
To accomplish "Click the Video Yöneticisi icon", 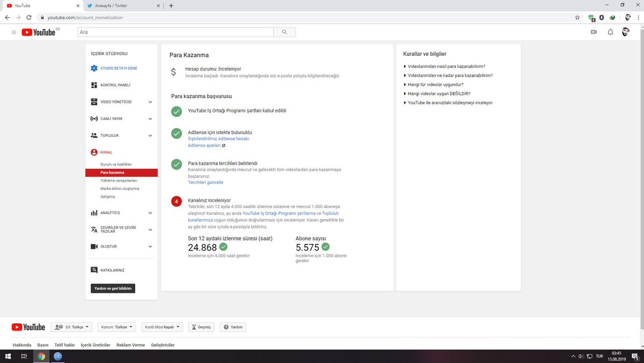I will point(94,102).
